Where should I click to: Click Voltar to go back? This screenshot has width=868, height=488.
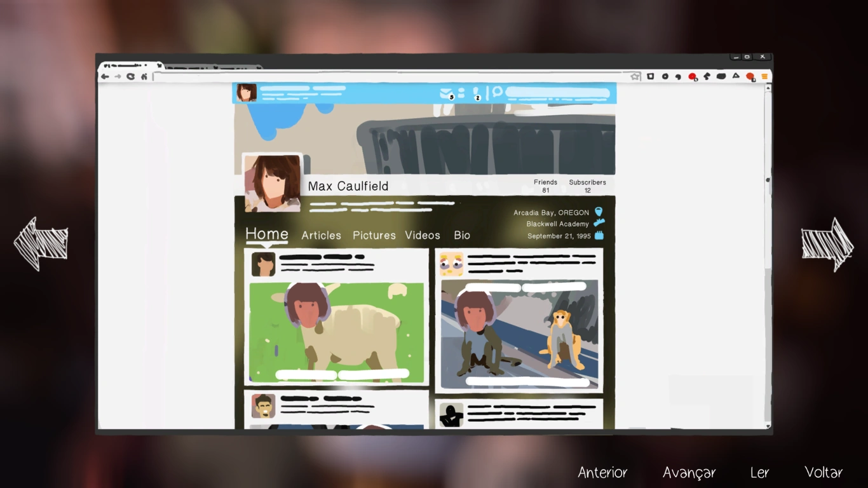click(x=824, y=472)
